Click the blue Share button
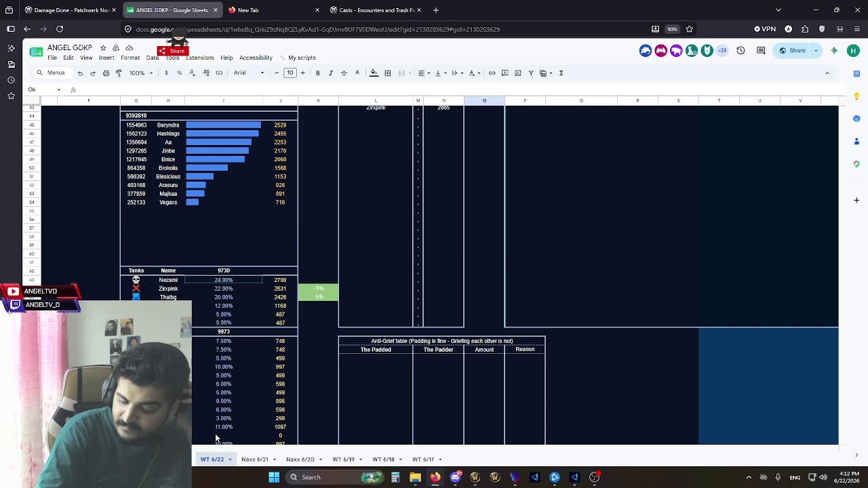Image resolution: width=868 pixels, height=488 pixels. tap(793, 50)
